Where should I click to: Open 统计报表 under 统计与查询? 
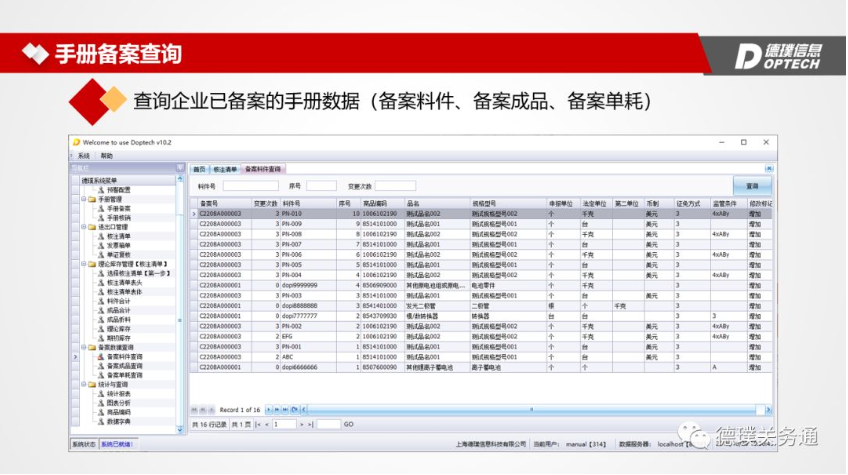(x=119, y=393)
